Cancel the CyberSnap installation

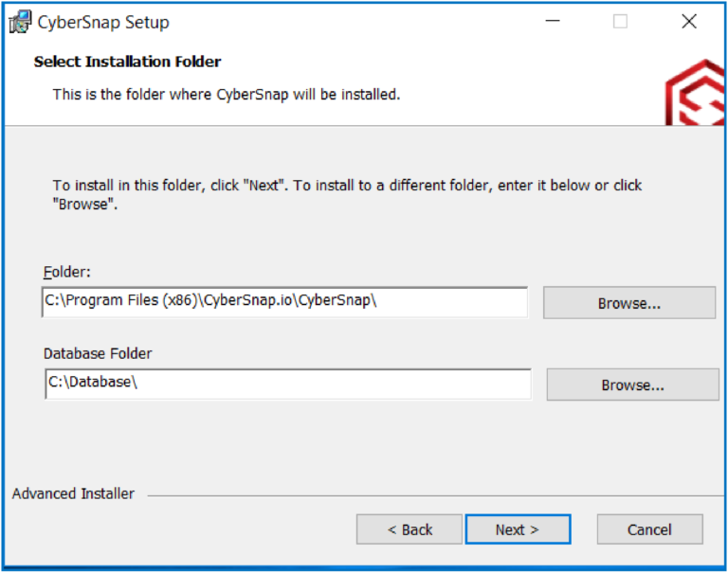tap(649, 529)
